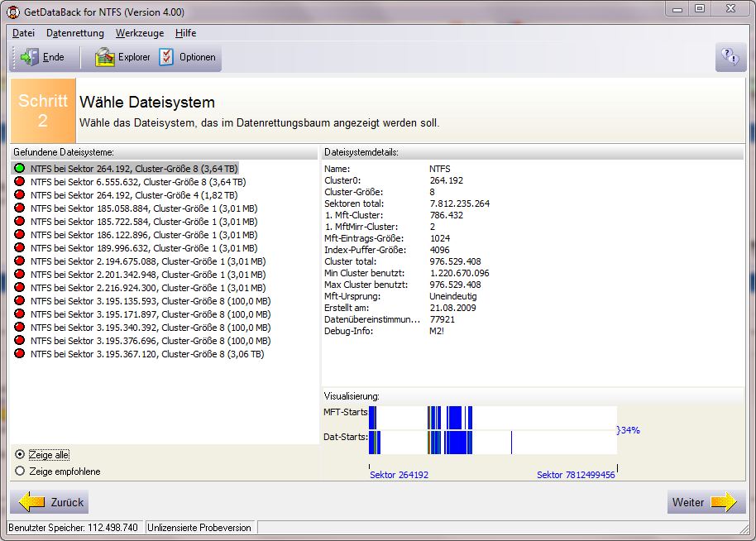Click red dot beside Sektor 185.722.584 entry
This screenshot has height=541, width=756.
tap(19, 222)
